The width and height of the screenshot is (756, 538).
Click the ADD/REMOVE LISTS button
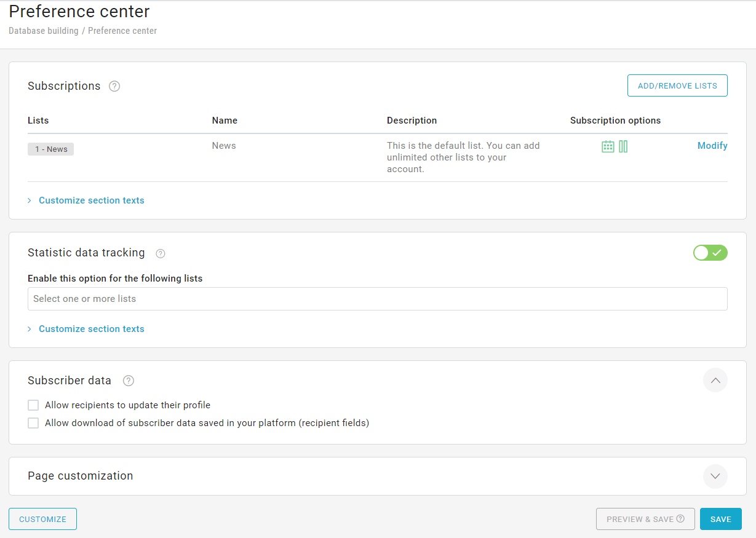(x=677, y=86)
